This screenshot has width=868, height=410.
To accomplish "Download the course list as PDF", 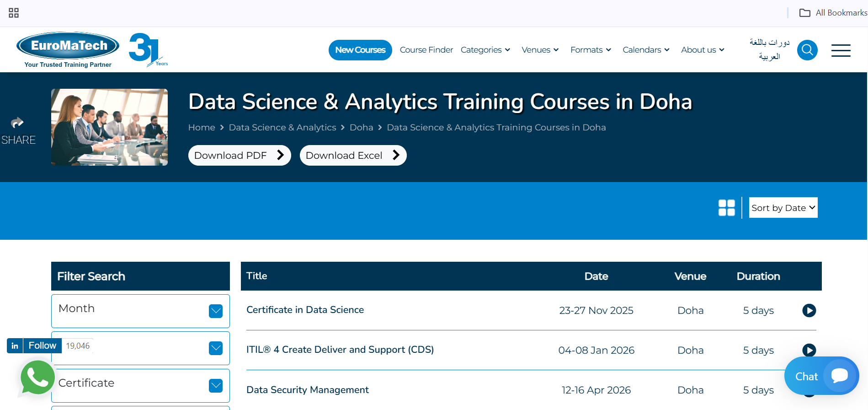I will click(240, 156).
